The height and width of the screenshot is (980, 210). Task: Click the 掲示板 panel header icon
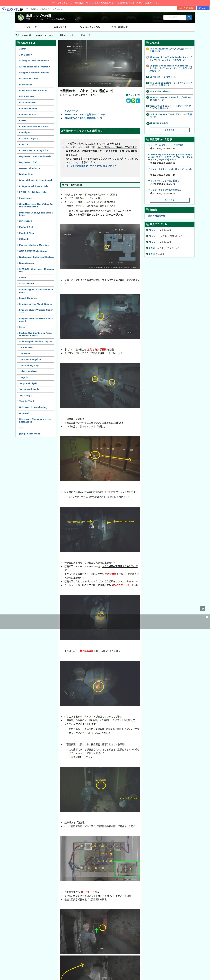(148, 210)
